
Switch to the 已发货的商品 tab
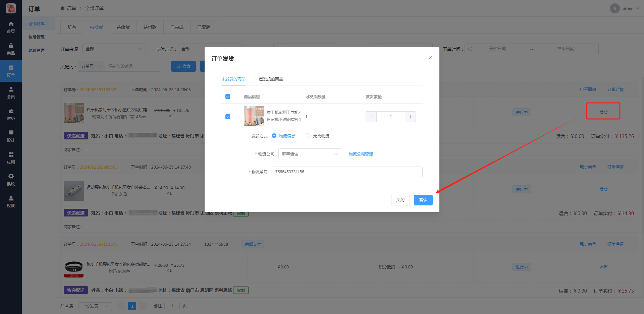[x=271, y=79]
